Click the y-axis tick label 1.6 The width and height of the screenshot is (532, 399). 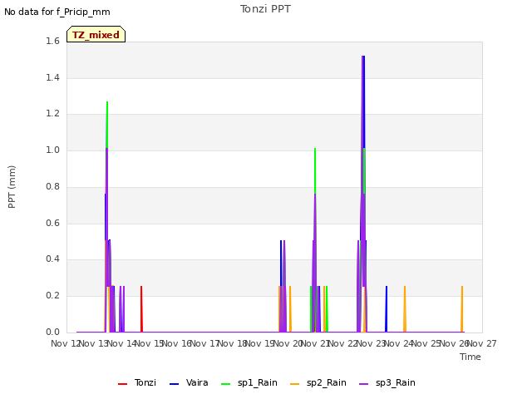tap(52, 42)
